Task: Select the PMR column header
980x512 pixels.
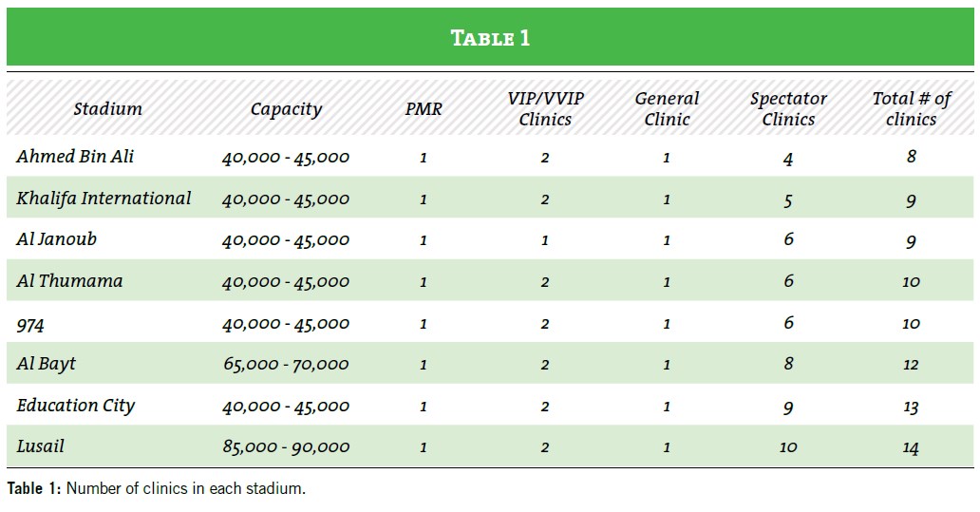Action: point(423,109)
